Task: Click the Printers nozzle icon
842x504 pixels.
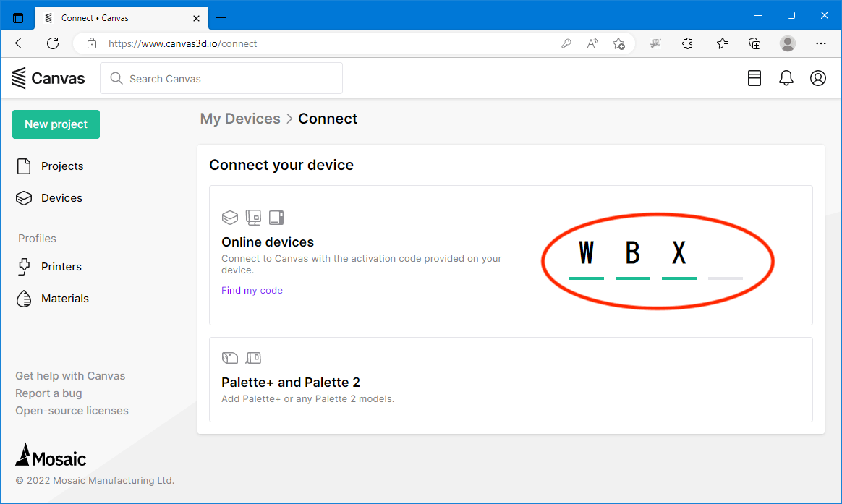Action: click(24, 267)
